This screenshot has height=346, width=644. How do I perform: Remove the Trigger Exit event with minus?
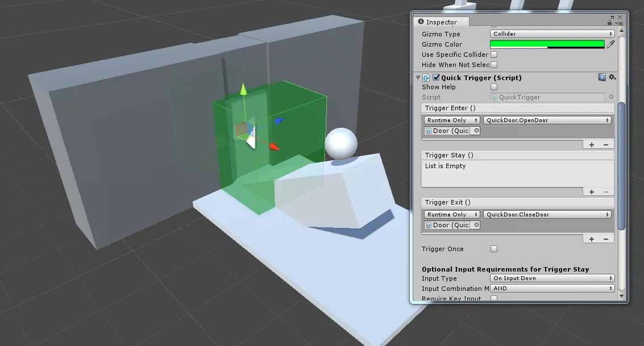click(x=606, y=239)
